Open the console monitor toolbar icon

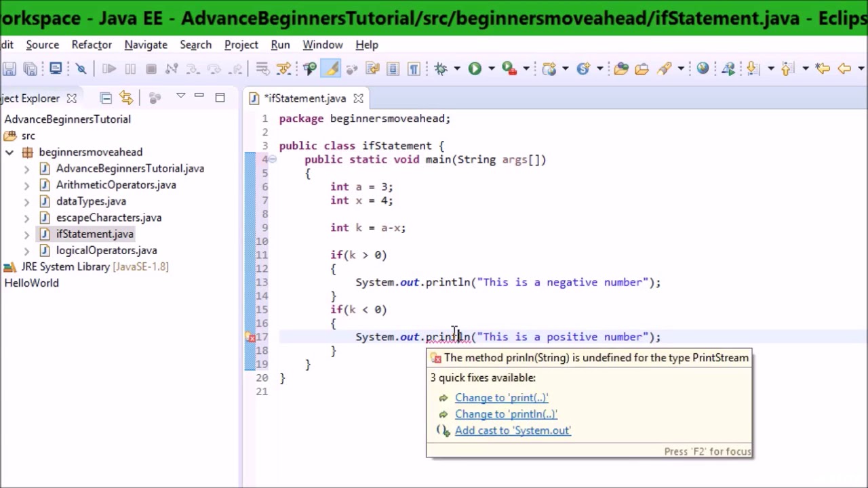[x=56, y=68]
